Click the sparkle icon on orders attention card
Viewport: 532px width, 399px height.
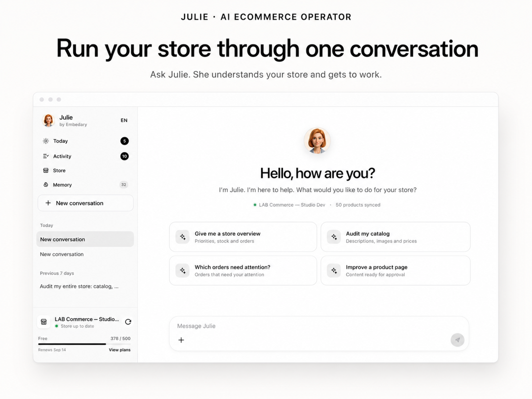(182, 271)
